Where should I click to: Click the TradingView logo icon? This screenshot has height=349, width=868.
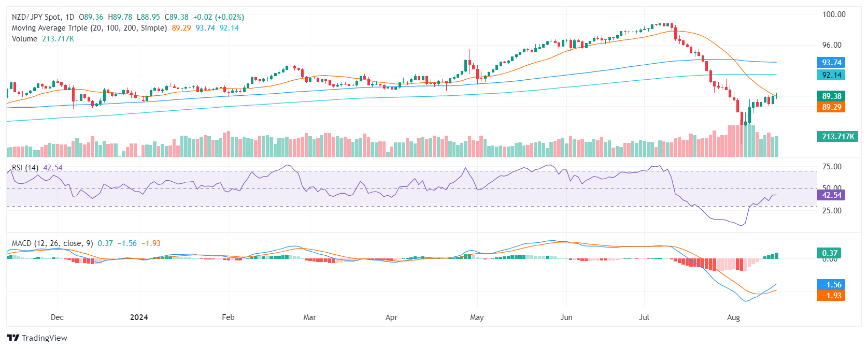coord(13,338)
